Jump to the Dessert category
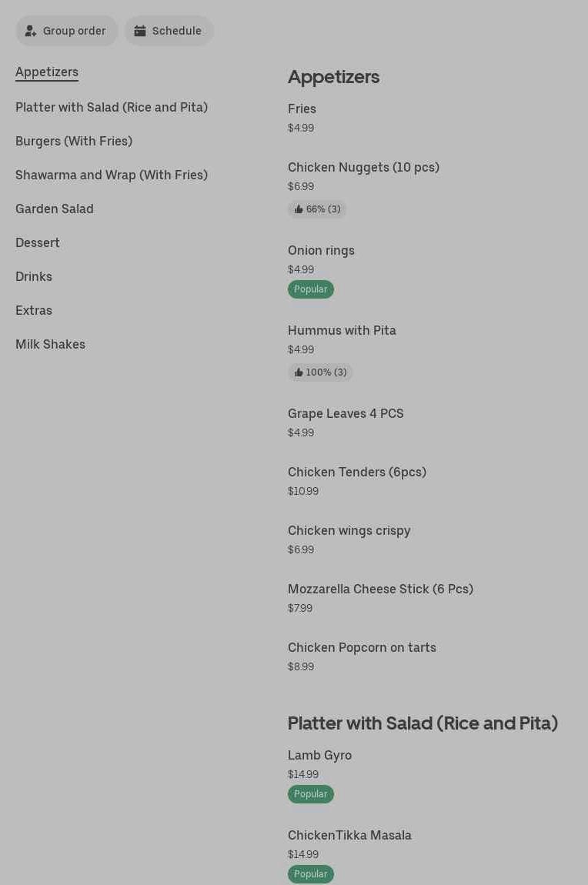This screenshot has height=885, width=588. pos(38,242)
